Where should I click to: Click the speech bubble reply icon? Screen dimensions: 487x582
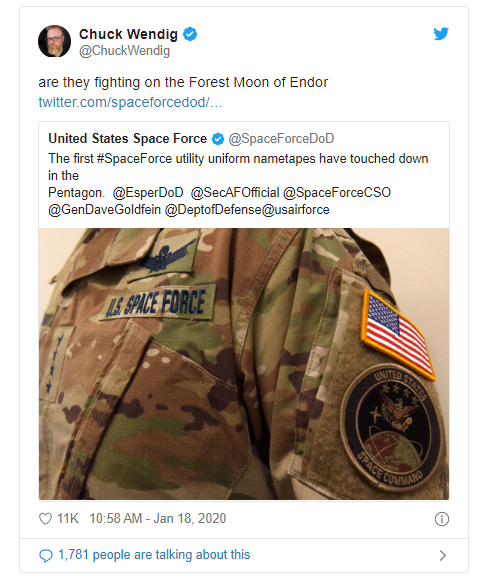[46, 555]
